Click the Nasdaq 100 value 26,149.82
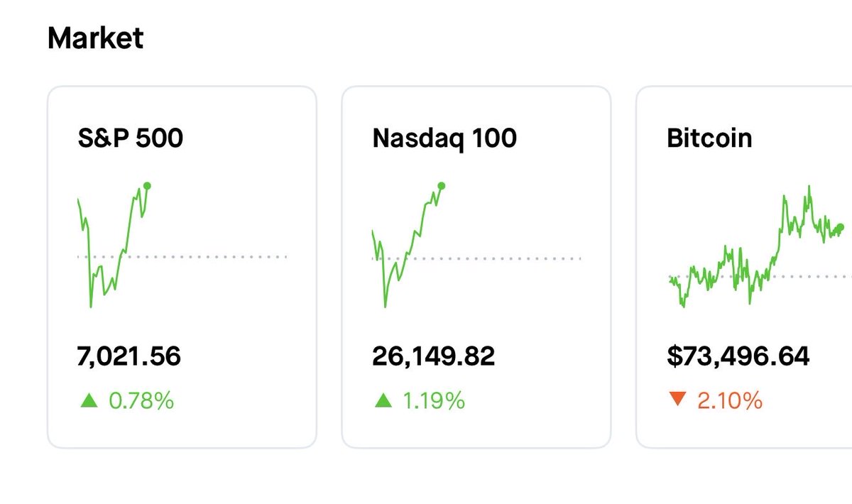This screenshot has height=504, width=852. point(434,356)
